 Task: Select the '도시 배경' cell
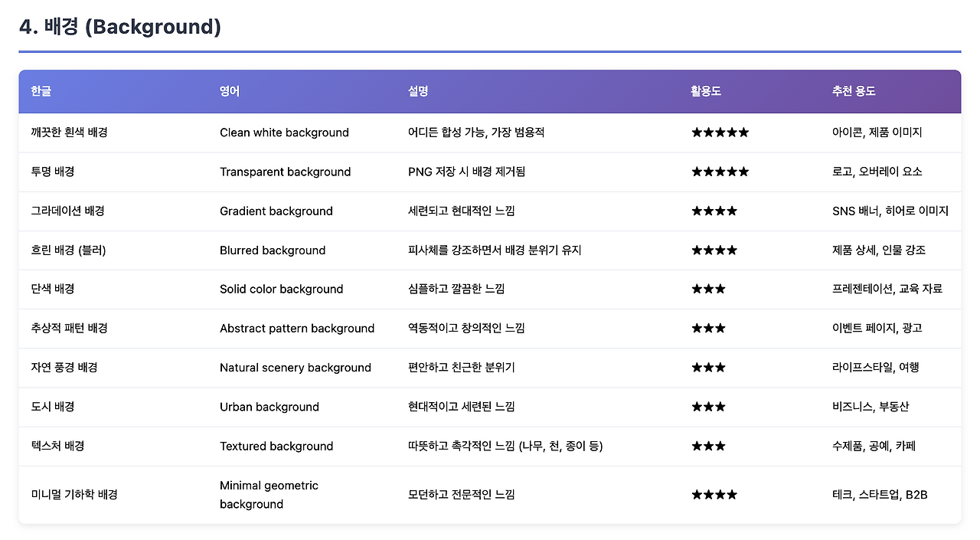[53, 407]
